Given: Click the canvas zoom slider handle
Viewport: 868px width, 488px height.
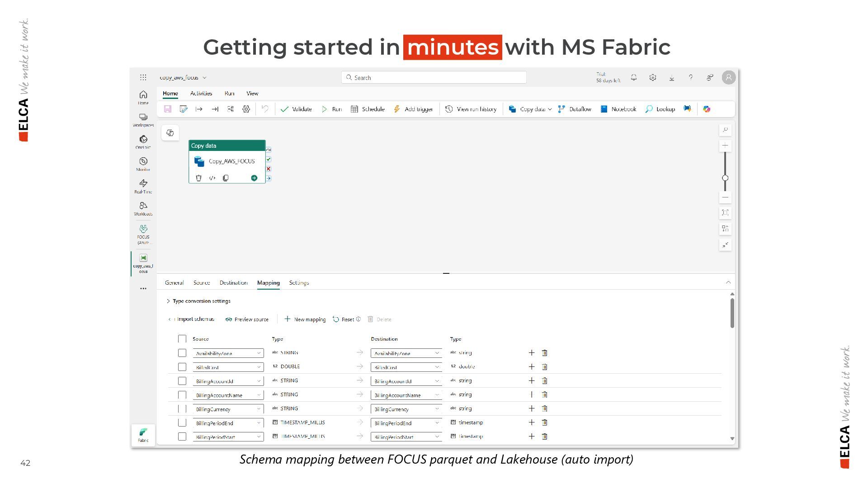Looking at the screenshot, I should [725, 178].
